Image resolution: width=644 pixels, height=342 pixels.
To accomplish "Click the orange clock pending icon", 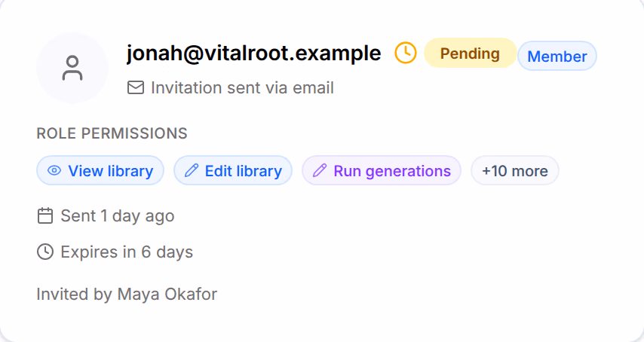I will tap(406, 53).
